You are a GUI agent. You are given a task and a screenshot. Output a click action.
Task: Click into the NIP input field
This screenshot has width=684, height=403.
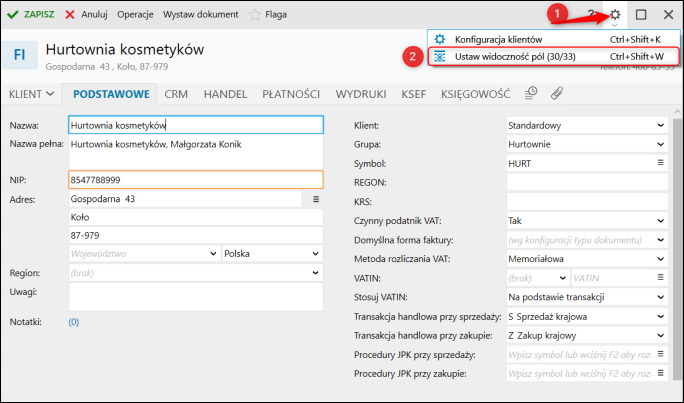pos(195,180)
